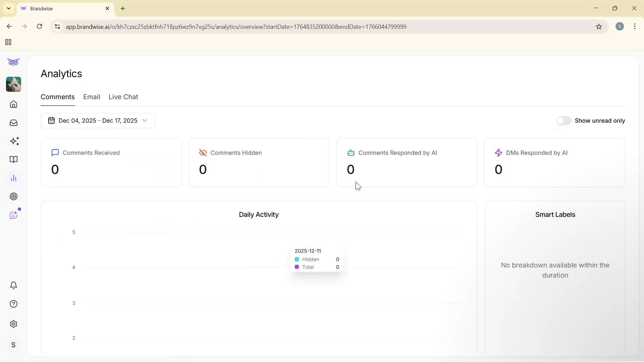Viewport: 644px width, 362px height.
Task: Enable the Show unread only toggle
Action: (564, 120)
